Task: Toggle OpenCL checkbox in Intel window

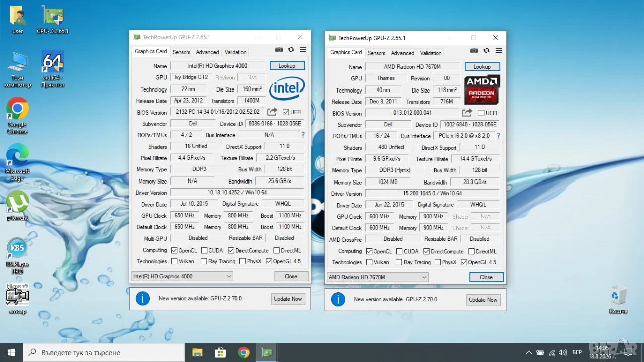Action: pyautogui.click(x=174, y=250)
